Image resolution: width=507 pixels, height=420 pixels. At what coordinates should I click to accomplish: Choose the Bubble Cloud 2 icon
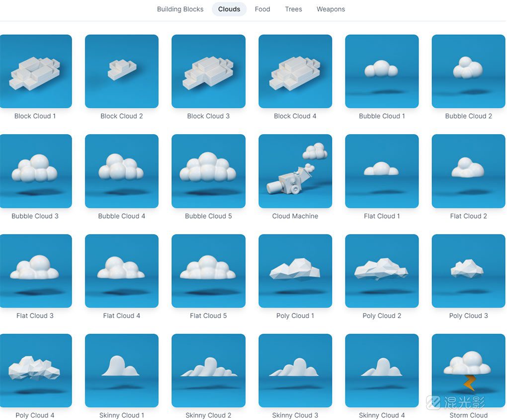click(x=468, y=71)
